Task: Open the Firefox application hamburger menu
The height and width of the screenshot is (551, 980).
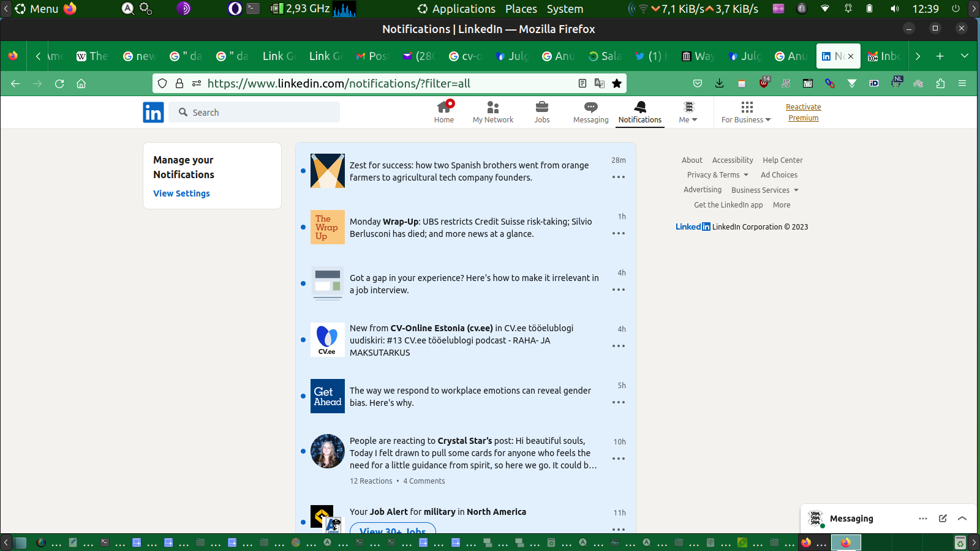Action: click(962, 84)
